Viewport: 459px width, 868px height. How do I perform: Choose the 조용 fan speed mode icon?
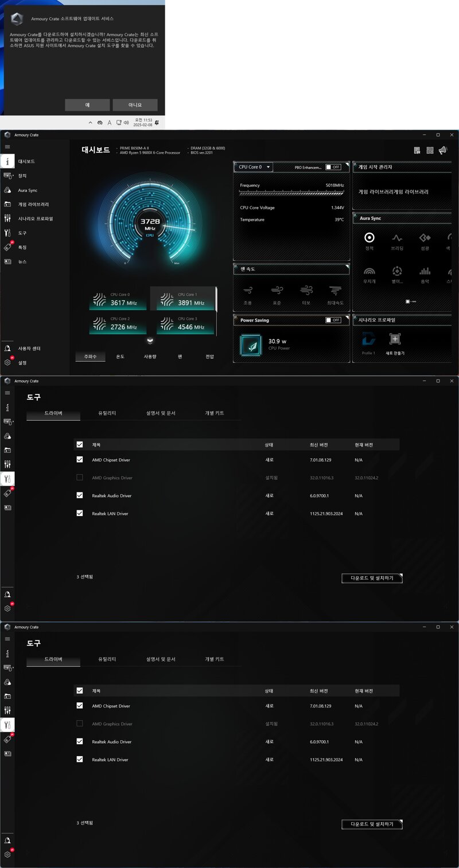click(247, 290)
